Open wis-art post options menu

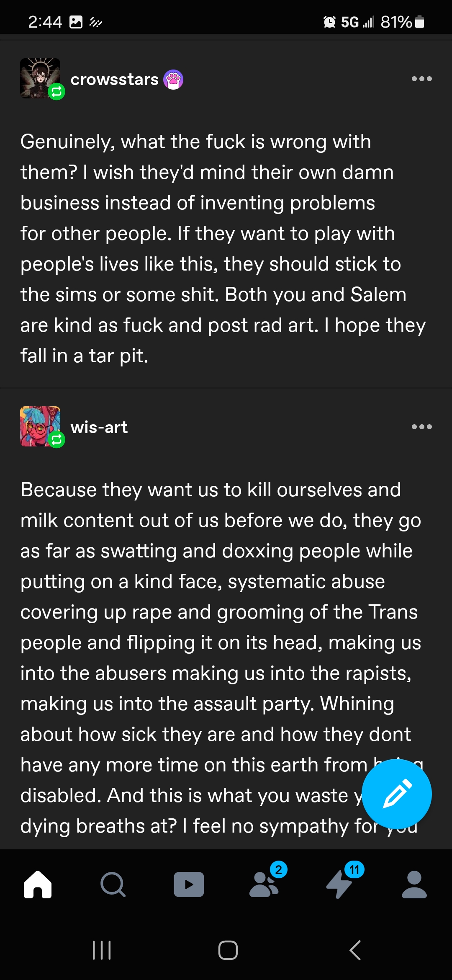point(421,427)
